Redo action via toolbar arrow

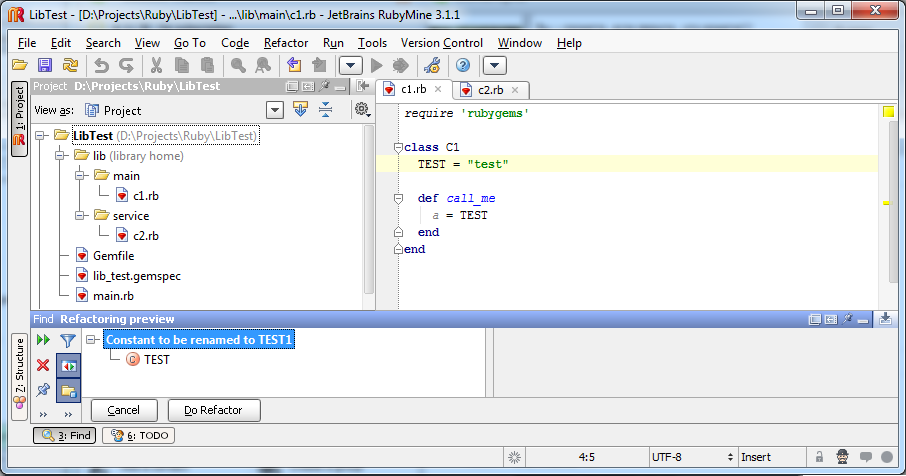126,65
